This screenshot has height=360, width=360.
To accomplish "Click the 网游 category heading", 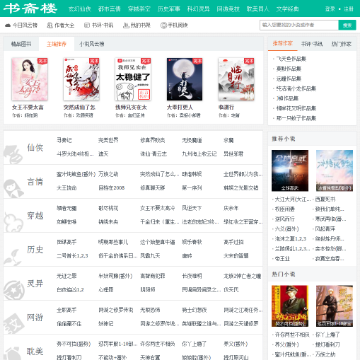I will 35,317.
